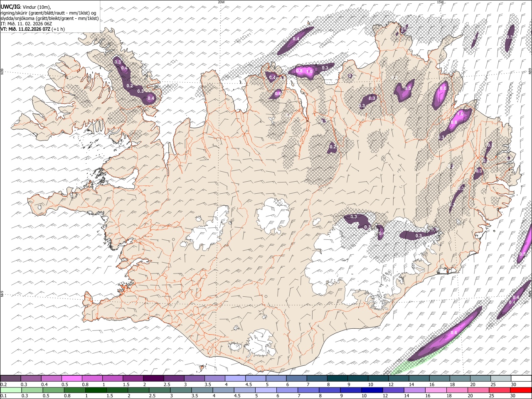
Task: Click the pale green 0.1 rain legend swatch
Action: (x=11, y=390)
